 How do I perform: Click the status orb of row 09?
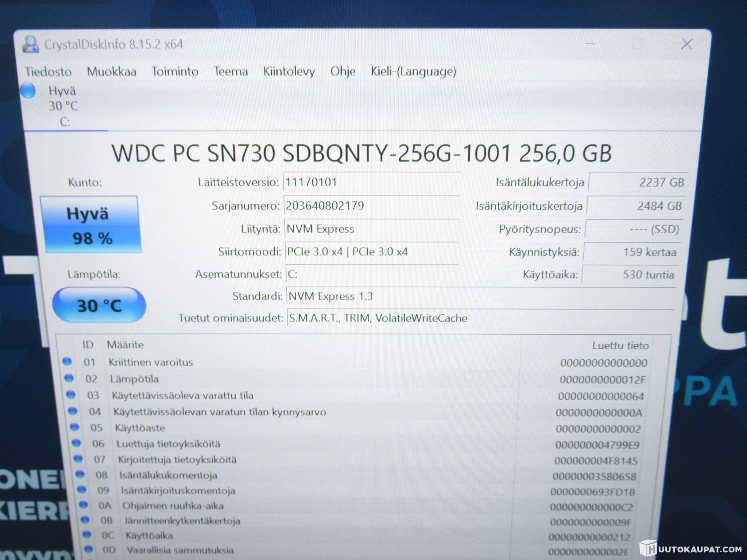(x=82, y=489)
